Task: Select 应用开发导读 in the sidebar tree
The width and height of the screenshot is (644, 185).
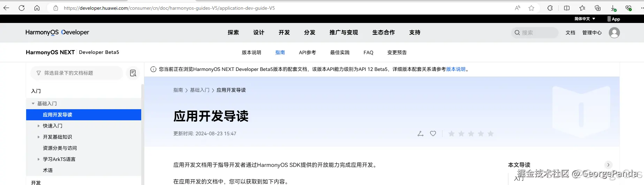Action: coord(84,115)
